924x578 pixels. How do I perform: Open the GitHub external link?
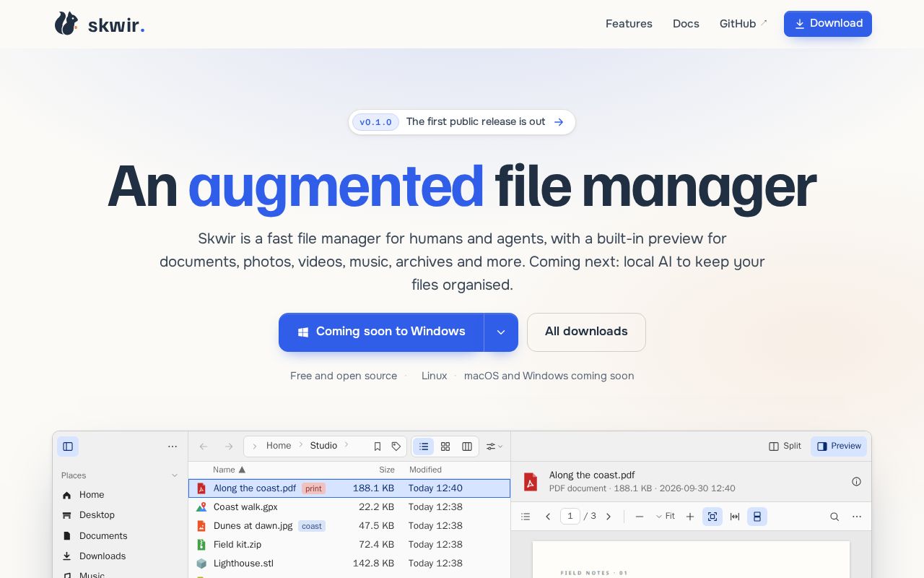pyautogui.click(x=744, y=24)
